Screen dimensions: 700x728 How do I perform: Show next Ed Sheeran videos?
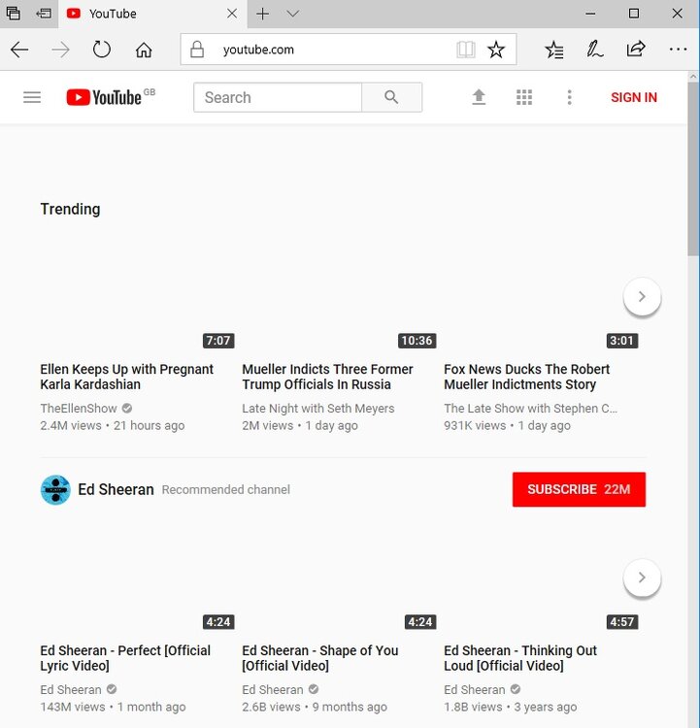[x=642, y=578]
